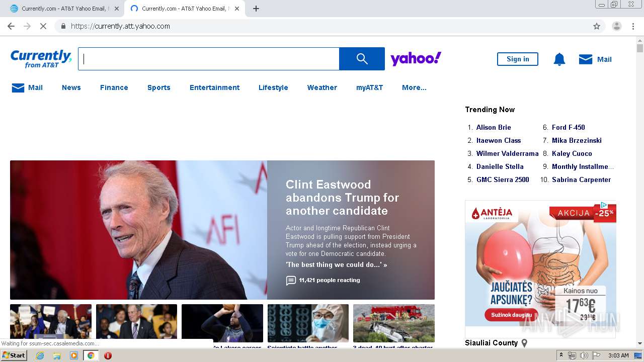Go to the Sports section
This screenshot has height=362, width=644.
coord(159,87)
